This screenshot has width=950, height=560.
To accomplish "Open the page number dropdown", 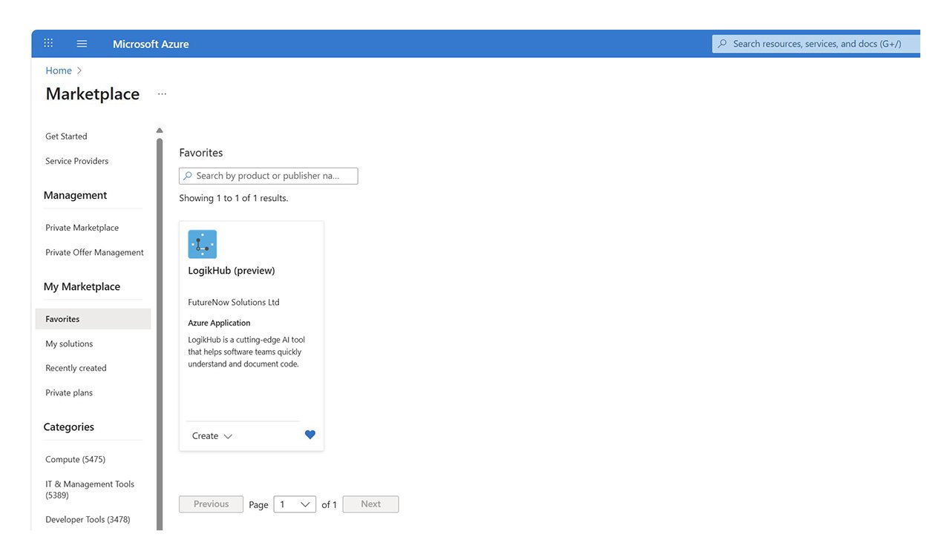I will coord(295,504).
